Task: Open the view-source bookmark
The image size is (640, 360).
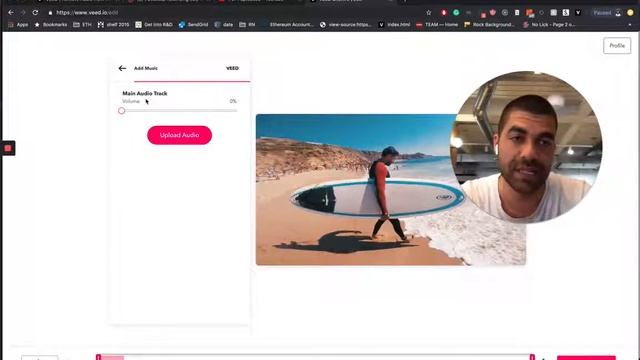Action: pos(346,24)
